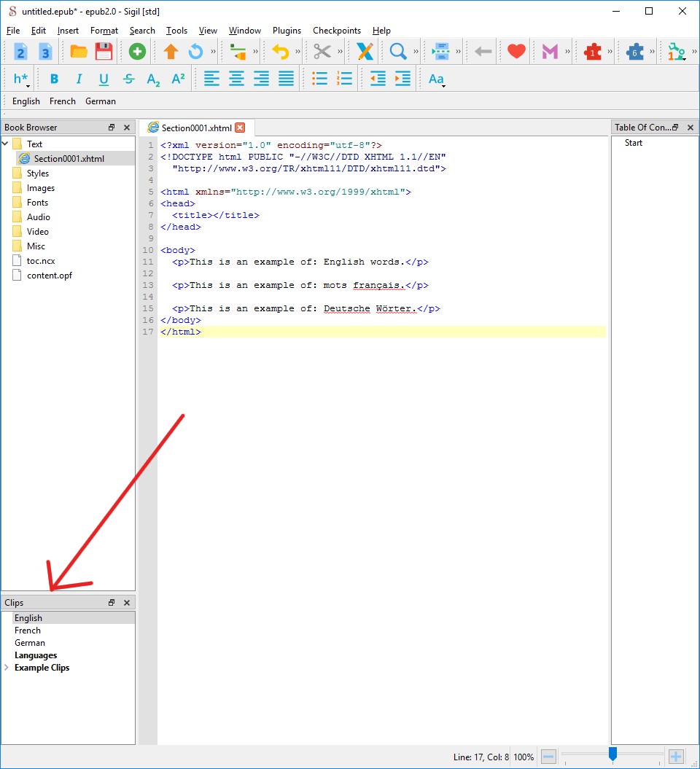Open the Checkpoints menu
The width and height of the screenshot is (700, 769).
[x=336, y=31]
